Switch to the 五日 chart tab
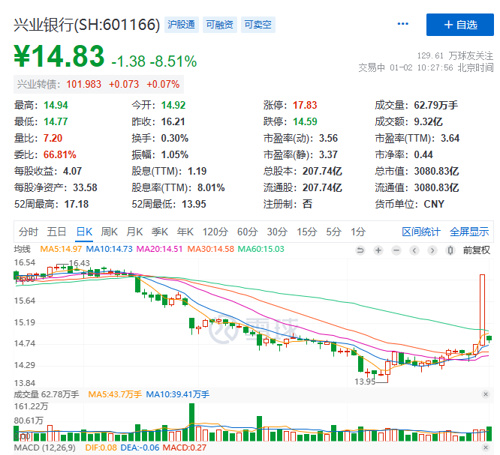 pyautogui.click(x=56, y=232)
